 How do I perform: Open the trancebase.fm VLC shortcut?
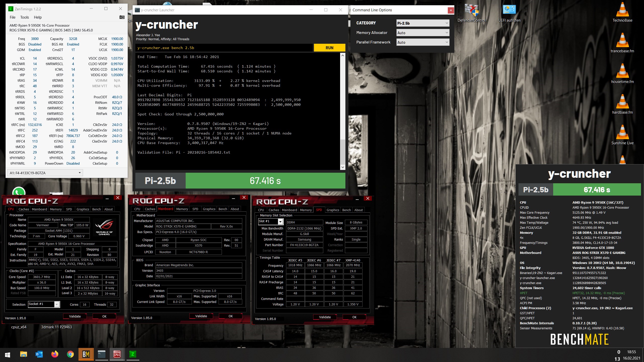point(622,43)
